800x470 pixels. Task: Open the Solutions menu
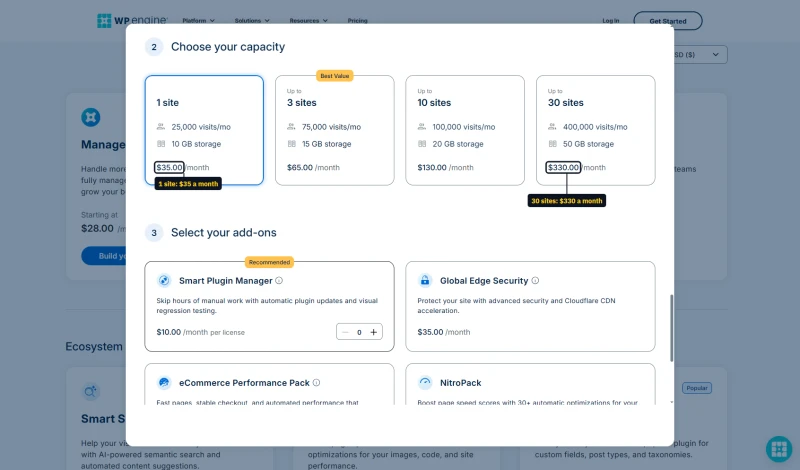(252, 21)
